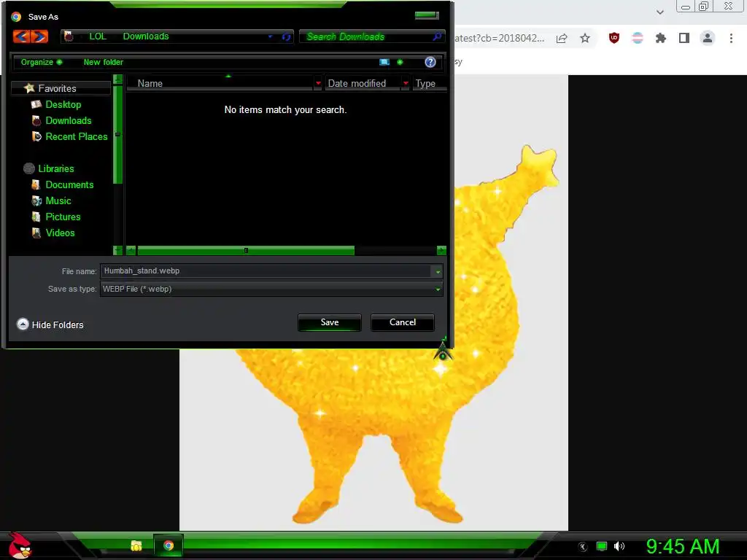Click the Chrome taskbar icon
The height and width of the screenshot is (560, 747).
(x=169, y=545)
